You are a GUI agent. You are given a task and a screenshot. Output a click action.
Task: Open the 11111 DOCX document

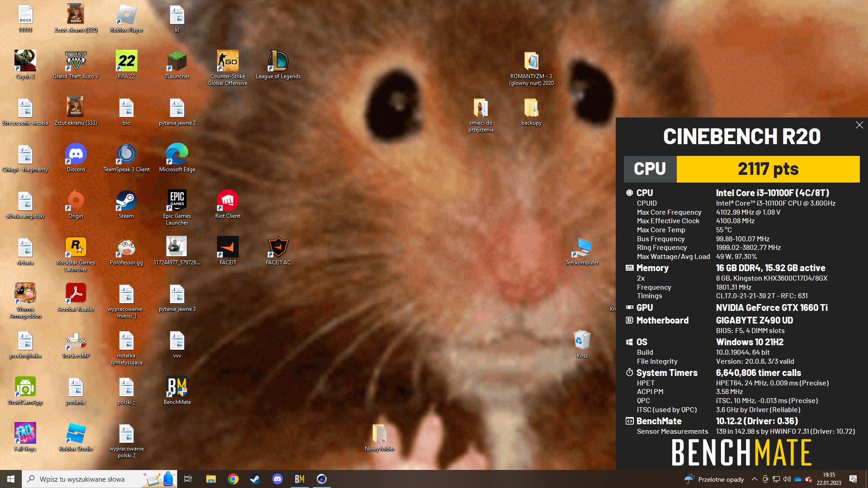click(25, 19)
